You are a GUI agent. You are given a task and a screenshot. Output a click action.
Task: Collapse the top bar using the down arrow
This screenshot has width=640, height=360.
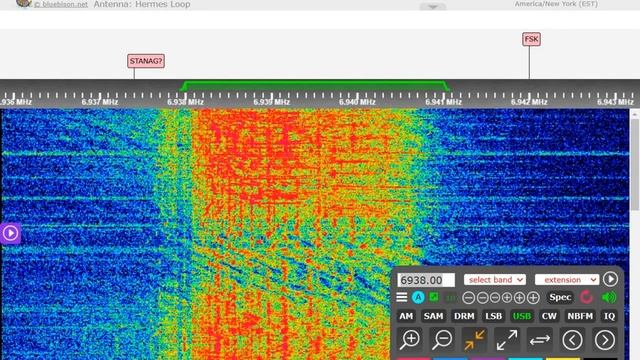pos(433,7)
